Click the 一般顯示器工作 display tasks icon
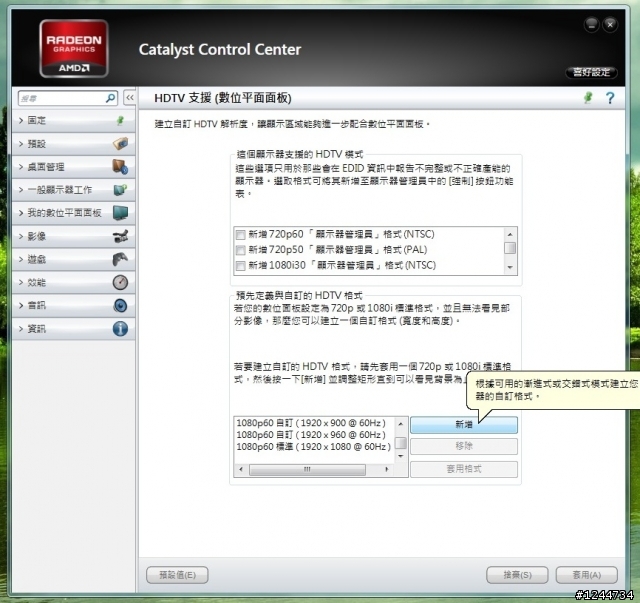Viewport: 640px width, 603px height. 120,190
